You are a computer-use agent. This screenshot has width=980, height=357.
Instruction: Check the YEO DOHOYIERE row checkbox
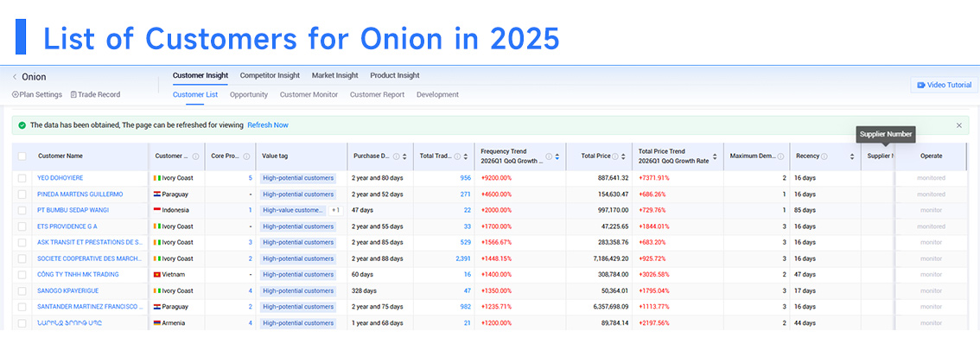[22, 178]
